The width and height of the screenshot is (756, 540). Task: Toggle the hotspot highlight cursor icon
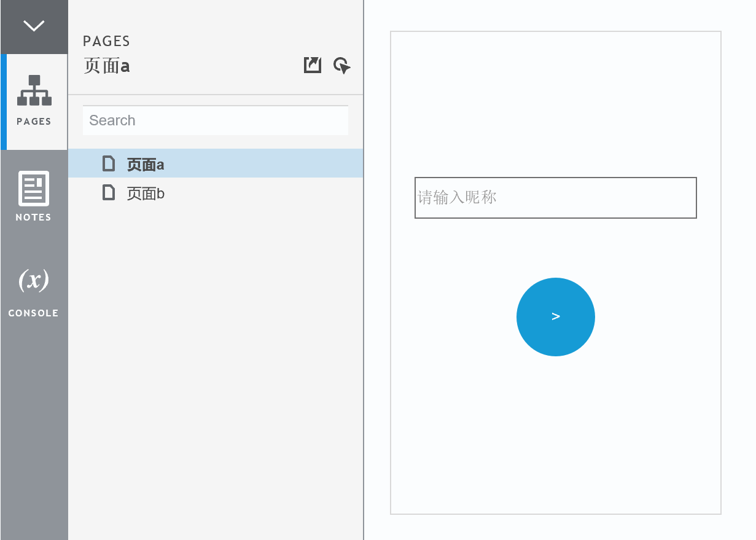coord(342,65)
